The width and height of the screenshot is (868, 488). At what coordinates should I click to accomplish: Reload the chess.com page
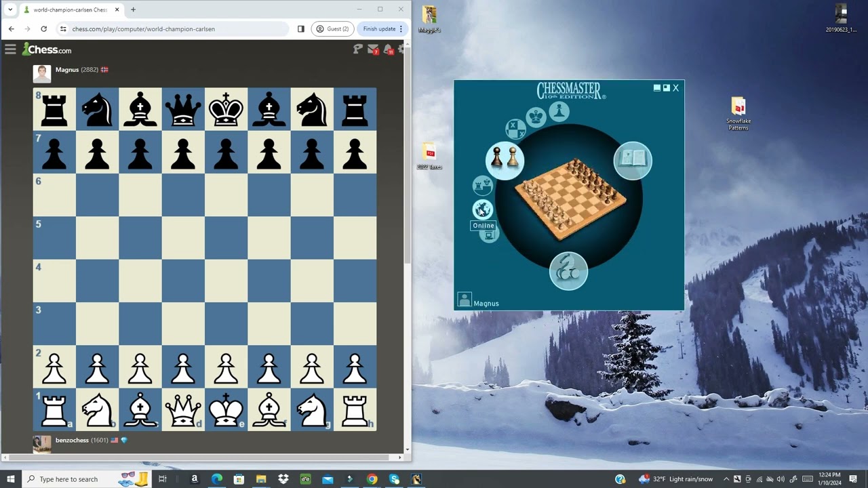click(x=43, y=29)
